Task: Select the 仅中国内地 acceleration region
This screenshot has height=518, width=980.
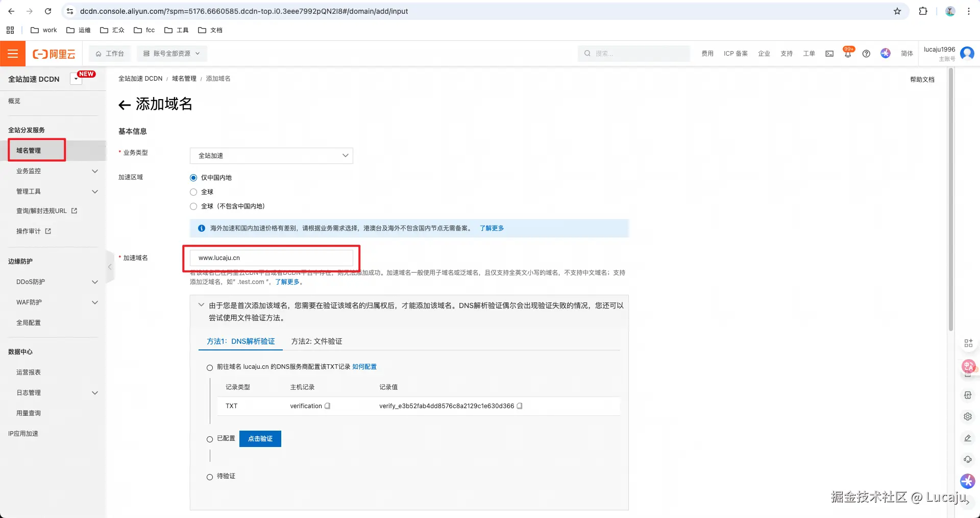Action: click(193, 178)
